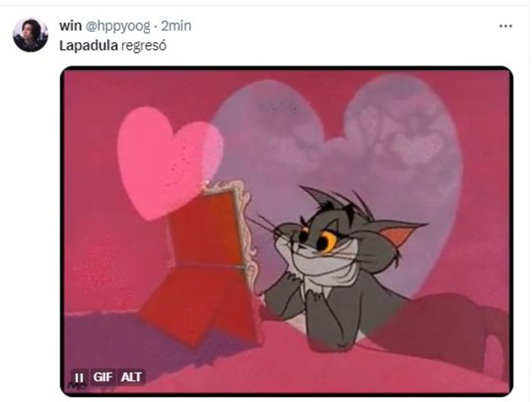
Task: Click Tom's pink inner ear
Action: 397,235
